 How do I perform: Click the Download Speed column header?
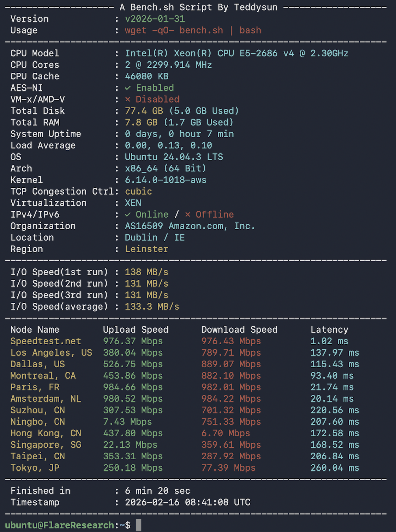point(239,330)
